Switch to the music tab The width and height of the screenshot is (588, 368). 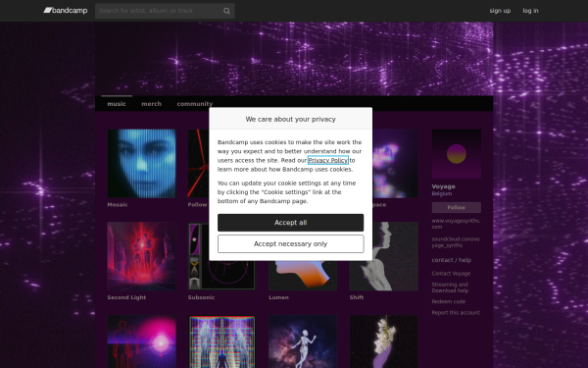pos(117,104)
